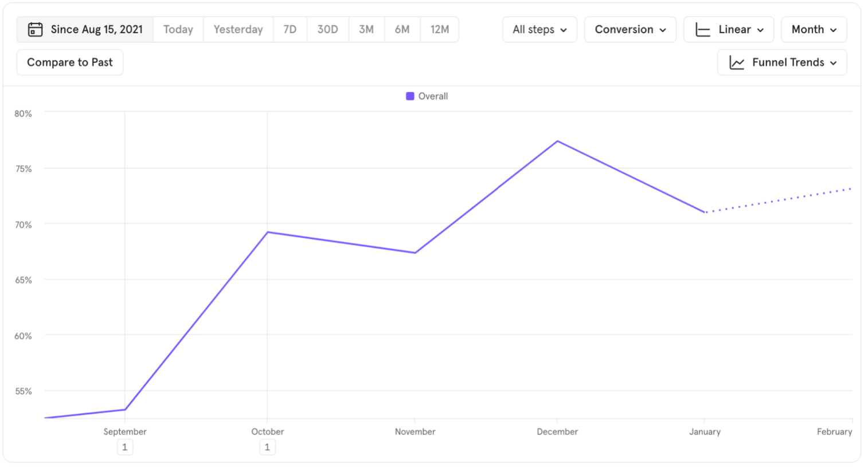Open the Since Aug 15, 2021 date picker
Screen dimensions: 868x472
point(96,30)
